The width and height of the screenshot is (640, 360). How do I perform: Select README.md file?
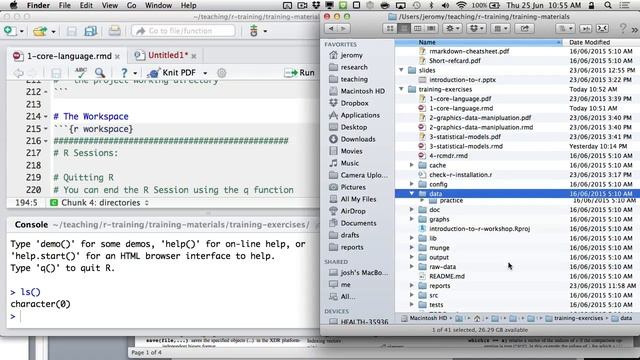(447, 276)
